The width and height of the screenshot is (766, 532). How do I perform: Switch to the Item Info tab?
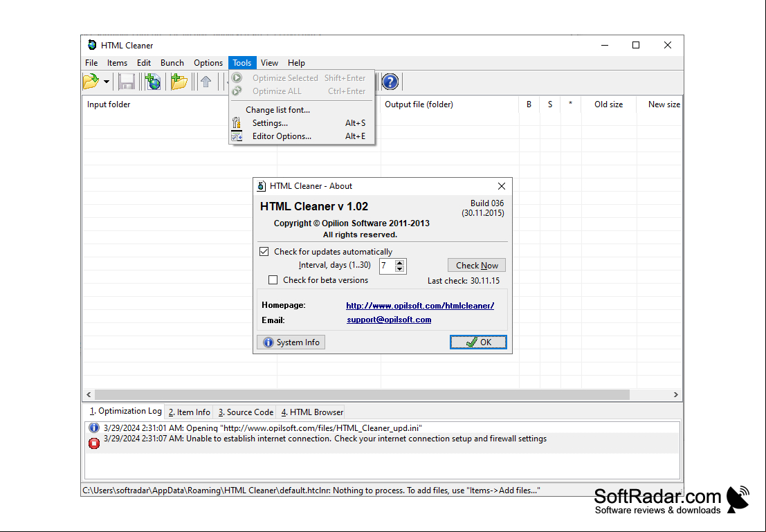point(189,412)
